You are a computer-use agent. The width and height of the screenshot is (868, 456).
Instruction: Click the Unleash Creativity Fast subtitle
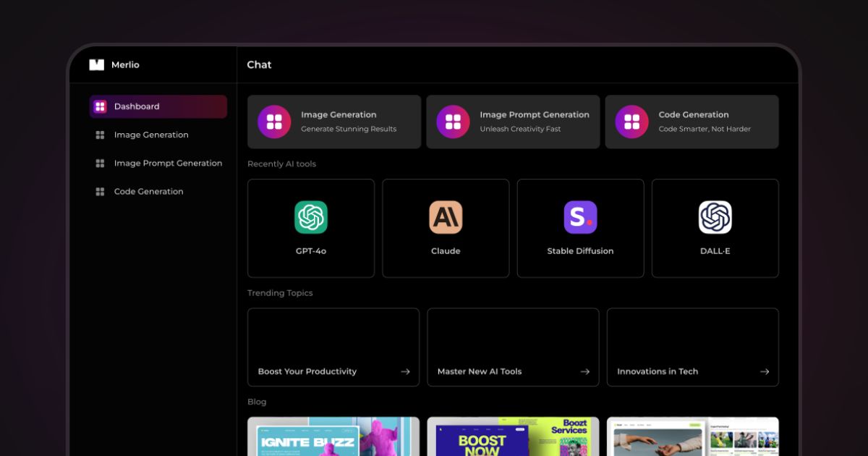click(520, 129)
